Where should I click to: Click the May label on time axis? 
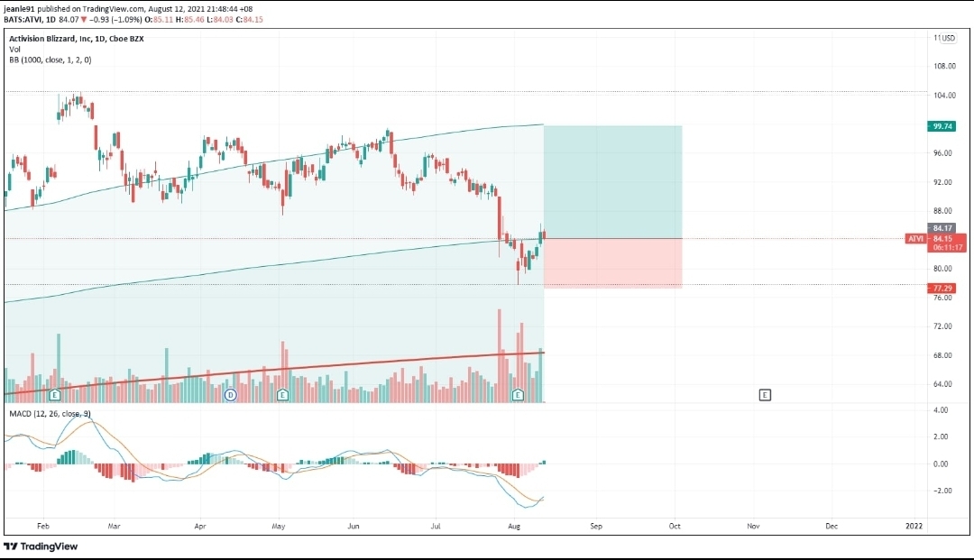[x=279, y=526]
